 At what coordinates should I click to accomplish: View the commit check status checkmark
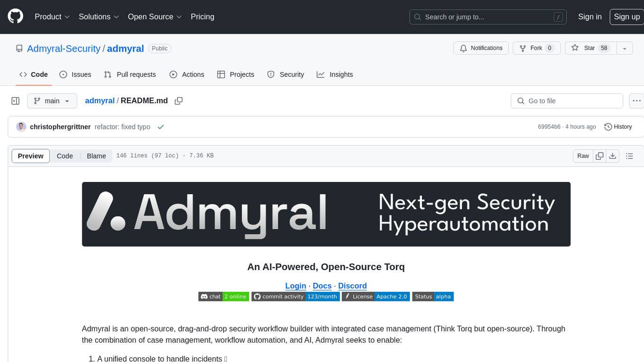pyautogui.click(x=161, y=127)
